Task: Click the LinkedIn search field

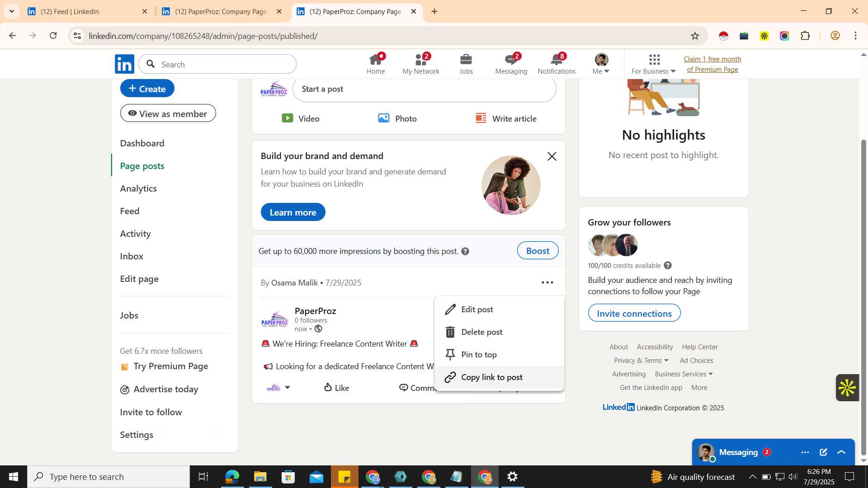Action: (x=217, y=64)
